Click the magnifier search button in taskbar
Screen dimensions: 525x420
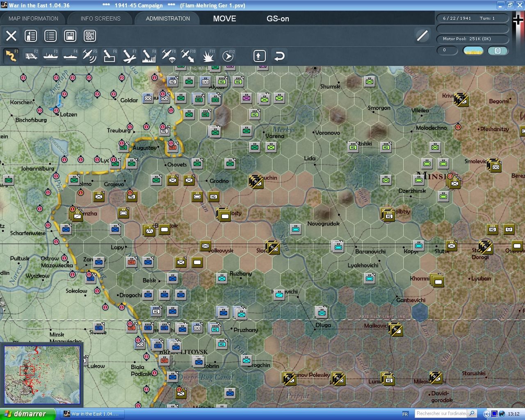click(472, 413)
